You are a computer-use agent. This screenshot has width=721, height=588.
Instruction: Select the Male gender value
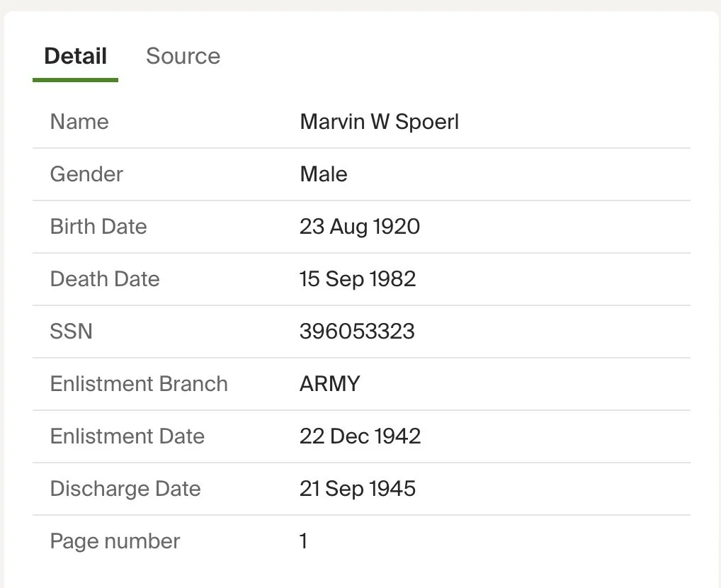(x=324, y=174)
